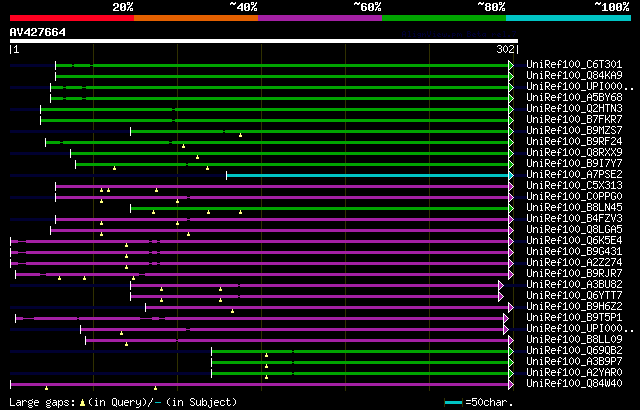Open the UniRef100_B7FKR7 hit label
Viewport: 640px width, 410px height.
574,120
